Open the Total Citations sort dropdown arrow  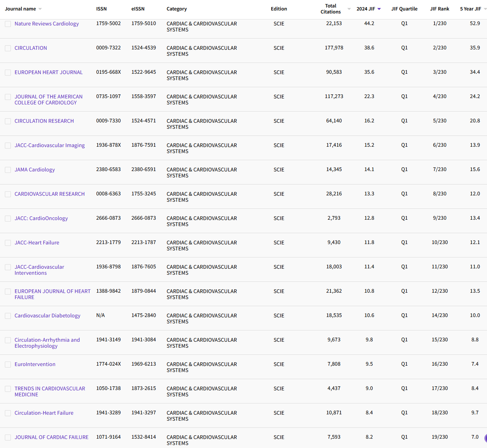[x=349, y=9]
